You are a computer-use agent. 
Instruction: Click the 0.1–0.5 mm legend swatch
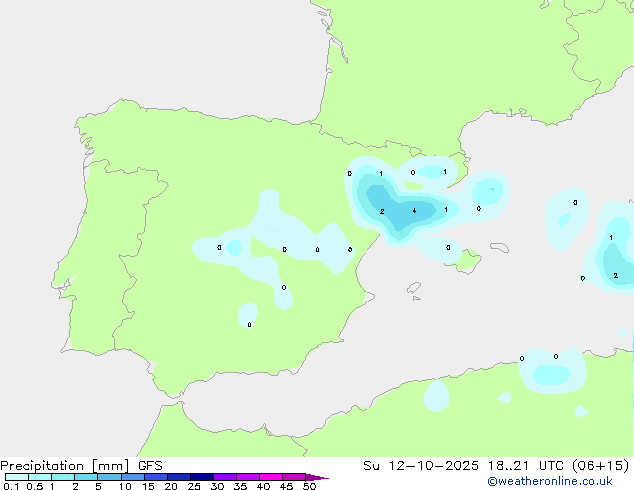17,477
